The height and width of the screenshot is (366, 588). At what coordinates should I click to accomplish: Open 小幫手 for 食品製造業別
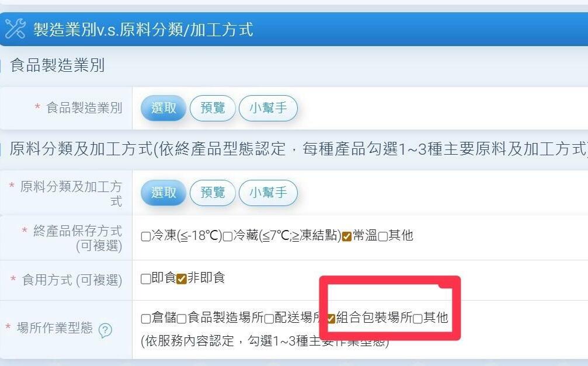point(268,108)
